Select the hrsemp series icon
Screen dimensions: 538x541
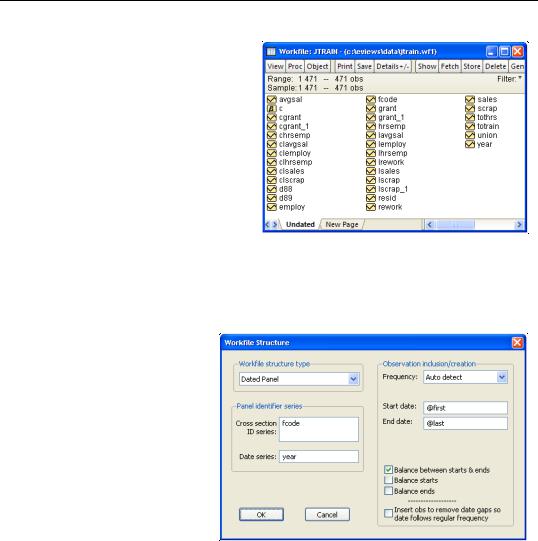(x=371, y=126)
